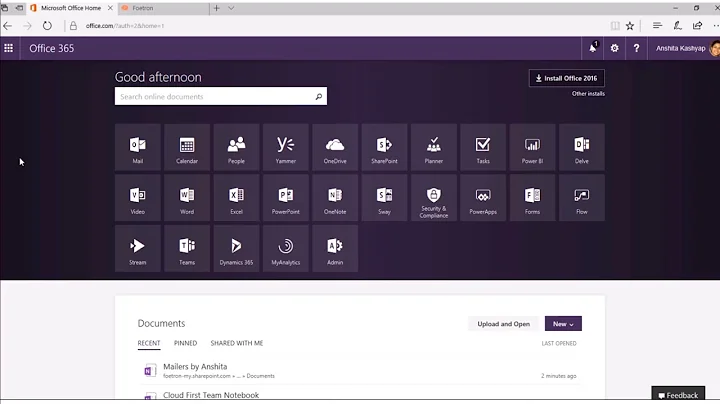Share the page from the browser toolbar
This screenshot has height=404, width=720.
point(698,26)
